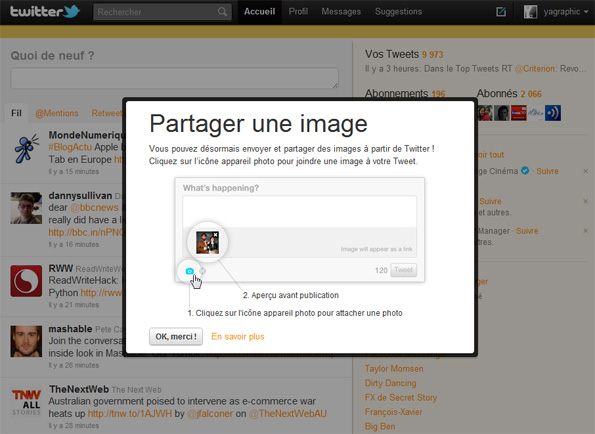Click the Il y a 28 minutes timestamp
Image resolution: width=595 pixels, height=434 pixels.
tap(74, 426)
